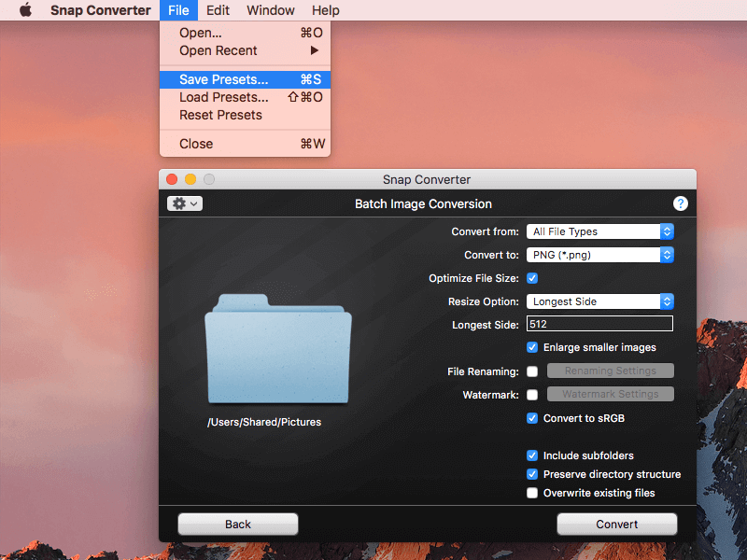The width and height of the screenshot is (747, 560).
Task: Choose Reset Presets menu item
Action: click(x=245, y=115)
